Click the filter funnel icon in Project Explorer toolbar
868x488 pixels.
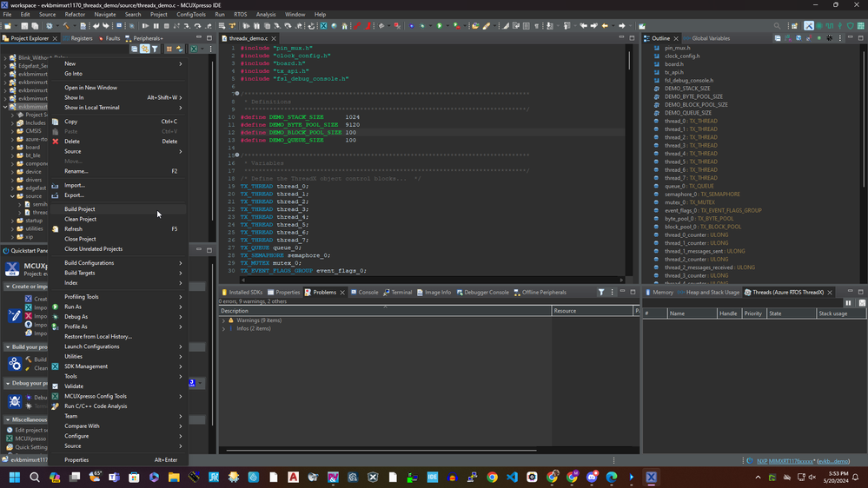155,49
